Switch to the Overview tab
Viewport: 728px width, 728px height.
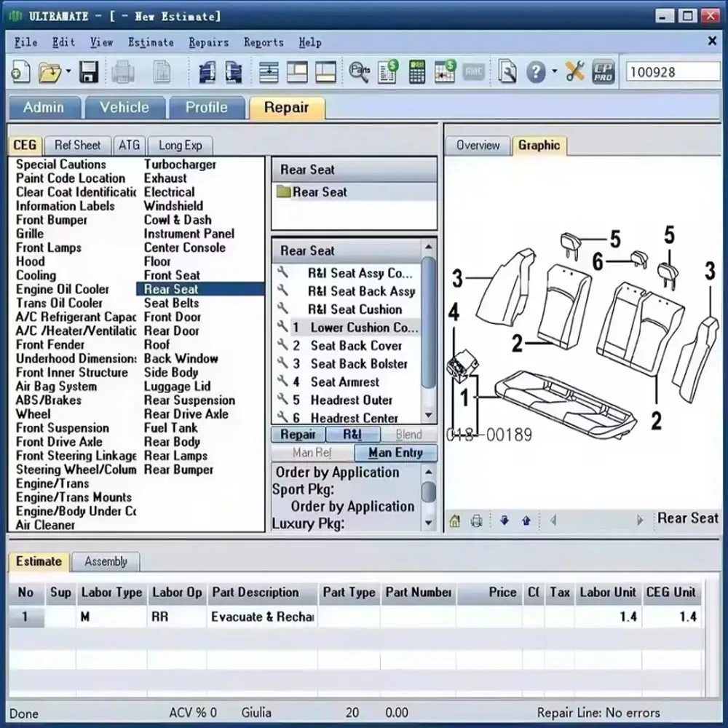[478, 146]
